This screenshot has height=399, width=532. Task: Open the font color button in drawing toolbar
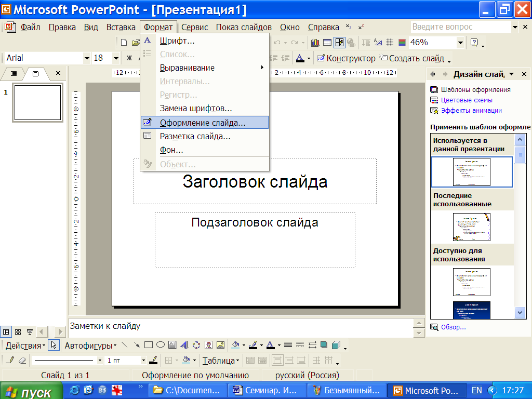click(x=270, y=345)
